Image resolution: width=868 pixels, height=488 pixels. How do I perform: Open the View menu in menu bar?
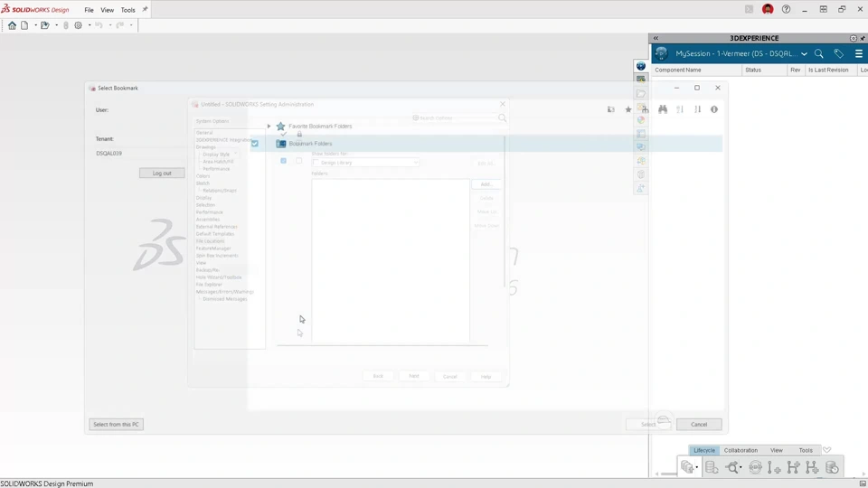click(x=108, y=10)
